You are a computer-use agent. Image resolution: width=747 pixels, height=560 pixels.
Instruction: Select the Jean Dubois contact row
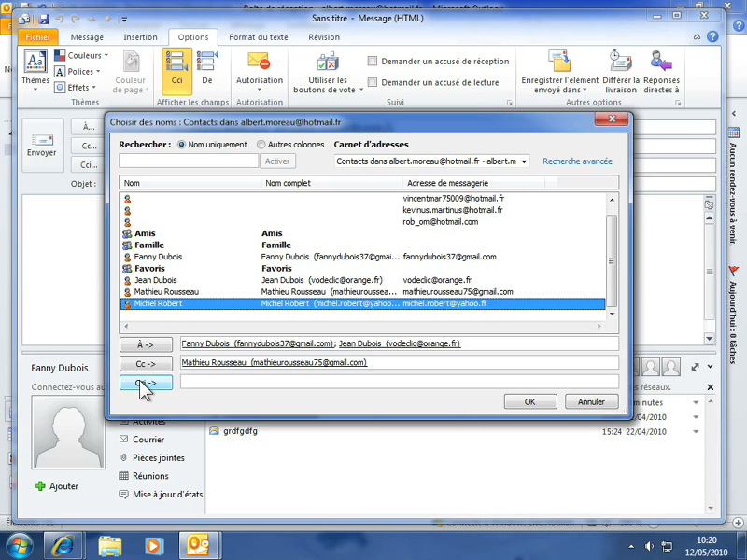pyautogui.click(x=362, y=280)
